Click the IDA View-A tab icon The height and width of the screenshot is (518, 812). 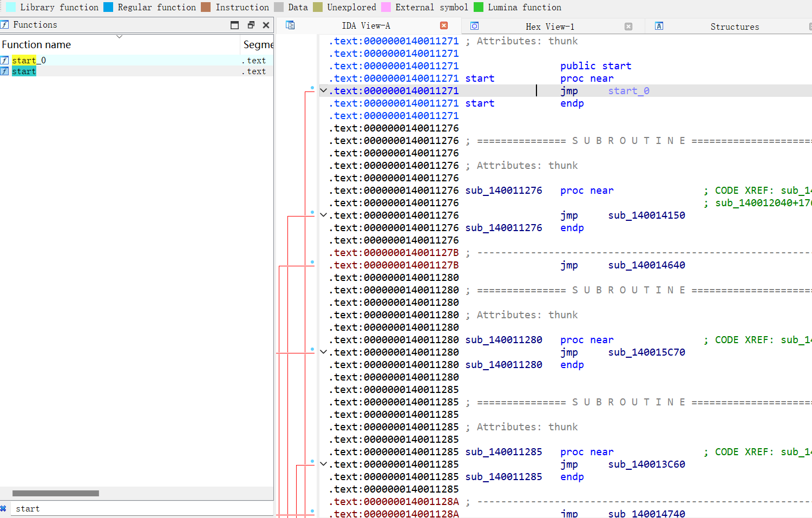click(290, 25)
